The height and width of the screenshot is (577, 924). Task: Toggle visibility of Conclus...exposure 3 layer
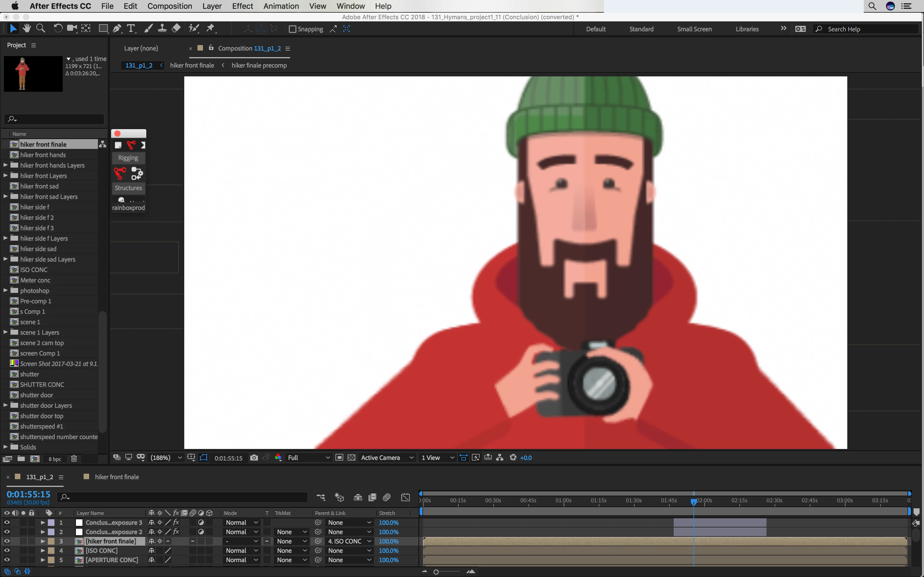coord(7,522)
